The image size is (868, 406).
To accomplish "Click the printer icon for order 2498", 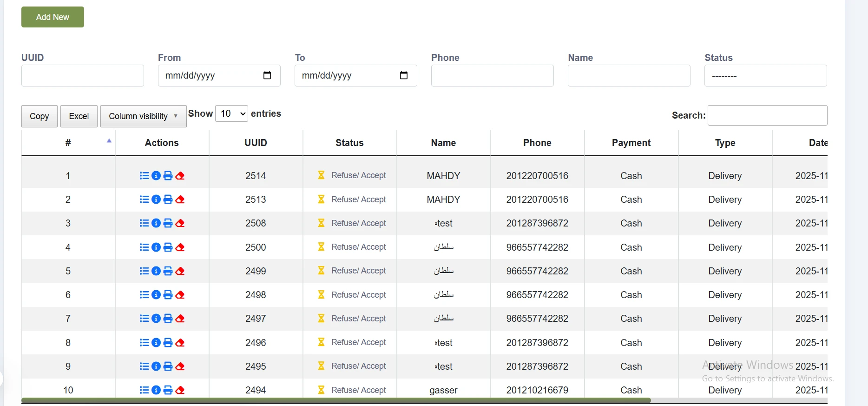I will 168,295.
